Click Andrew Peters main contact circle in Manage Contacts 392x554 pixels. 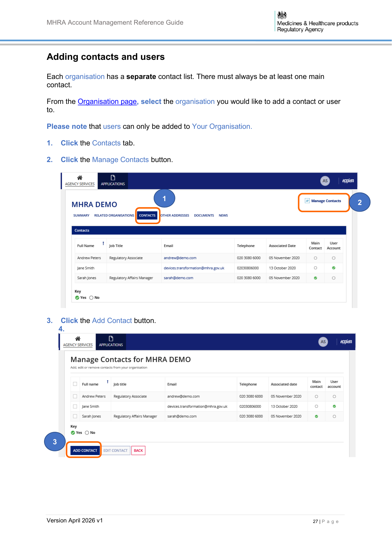pyautogui.click(x=316, y=396)
